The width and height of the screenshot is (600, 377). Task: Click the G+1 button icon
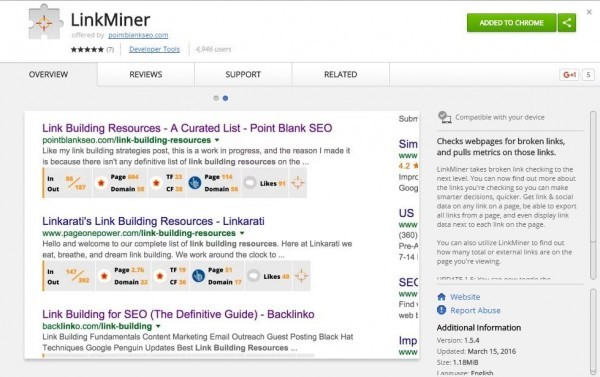click(569, 75)
